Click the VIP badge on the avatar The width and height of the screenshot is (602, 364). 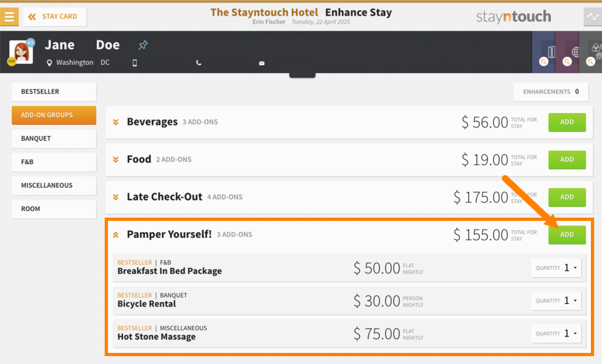12,61
